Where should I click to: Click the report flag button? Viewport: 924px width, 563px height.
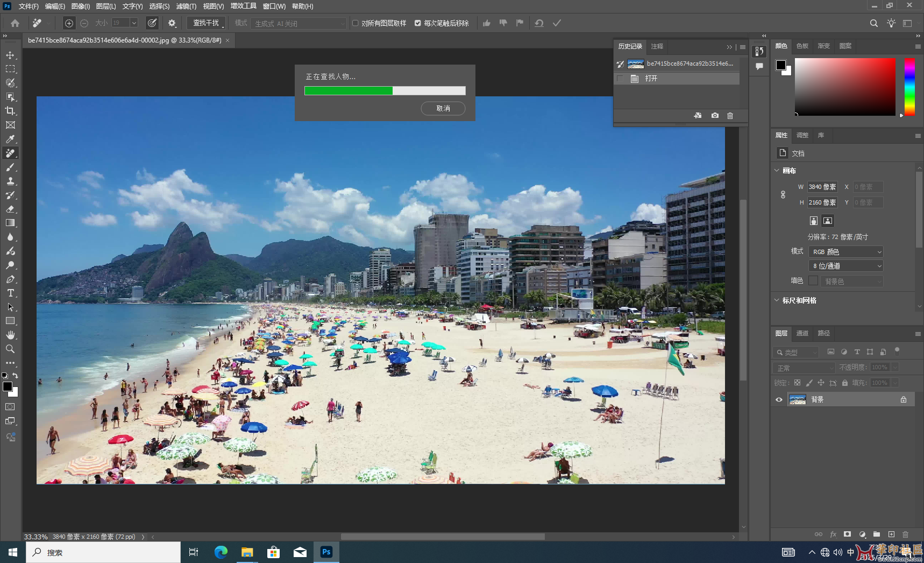(x=520, y=23)
